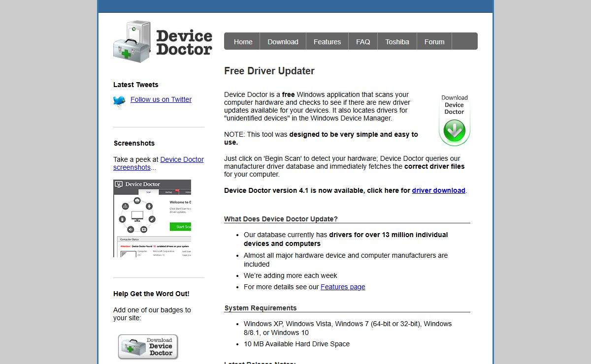Click the 'Windows XP, Windows Vista' requirements bullet
The image size is (591, 364).
tap(348, 328)
